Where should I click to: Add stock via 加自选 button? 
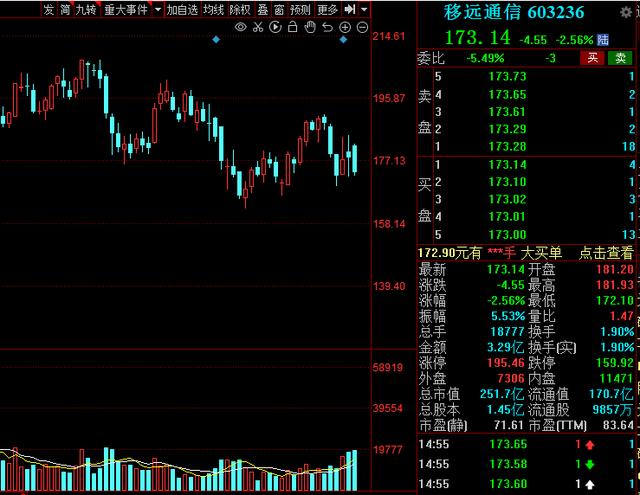point(182,9)
